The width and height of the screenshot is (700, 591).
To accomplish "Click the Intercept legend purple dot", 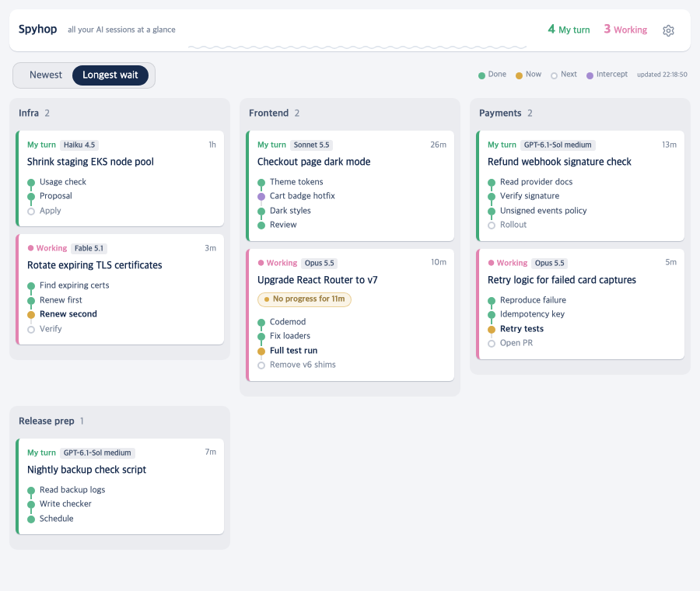I will click(590, 75).
